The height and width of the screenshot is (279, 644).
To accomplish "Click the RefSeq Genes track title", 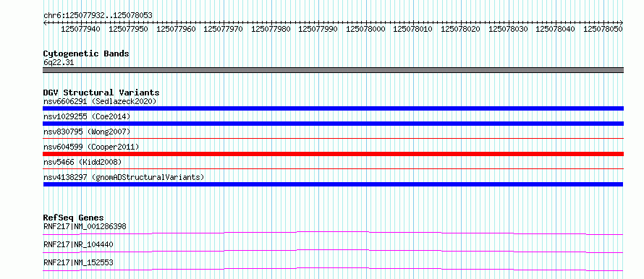I will 74,218.
